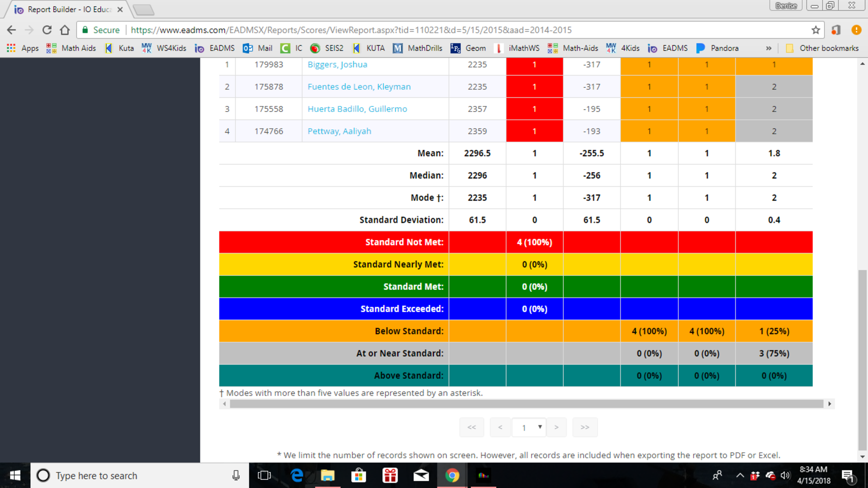Open File Explorer from taskbar
Image resolution: width=868 pixels, height=488 pixels.
pos(328,475)
